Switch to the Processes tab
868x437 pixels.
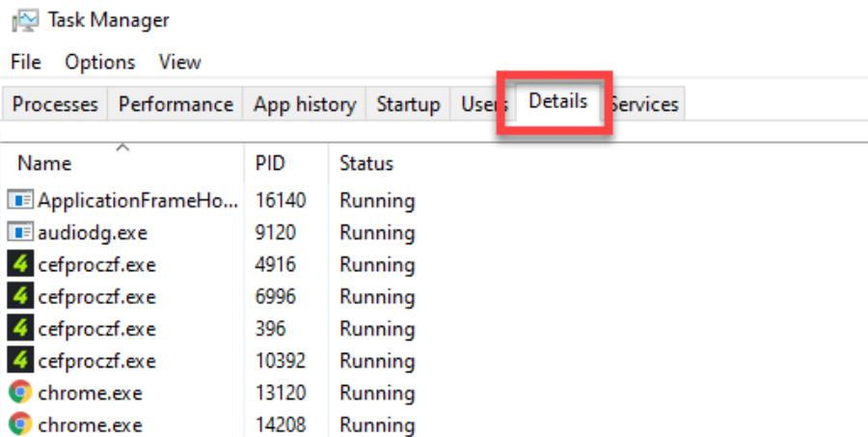point(55,104)
